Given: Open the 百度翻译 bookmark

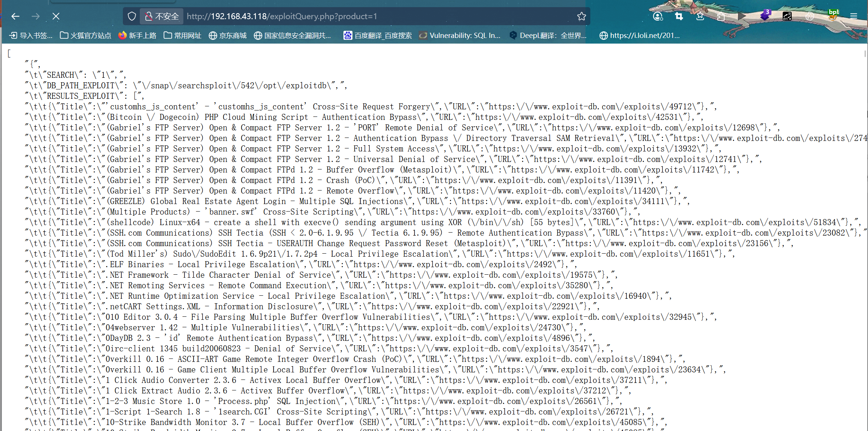Looking at the screenshot, I should 378,35.
